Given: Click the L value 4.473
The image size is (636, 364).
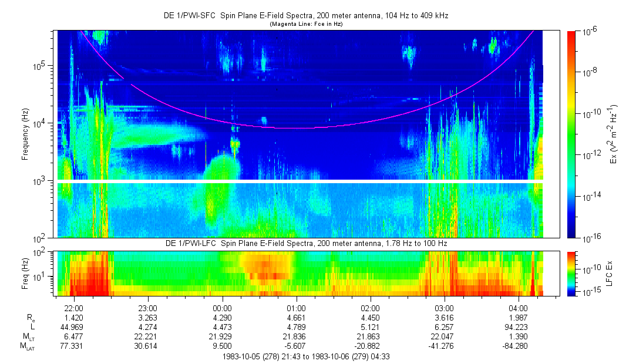Looking at the screenshot, I should 222,327.
